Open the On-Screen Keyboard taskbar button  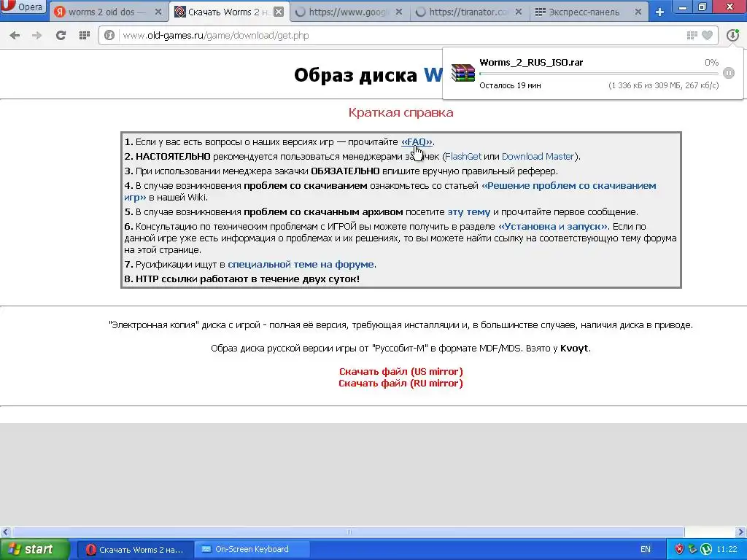[252, 550]
